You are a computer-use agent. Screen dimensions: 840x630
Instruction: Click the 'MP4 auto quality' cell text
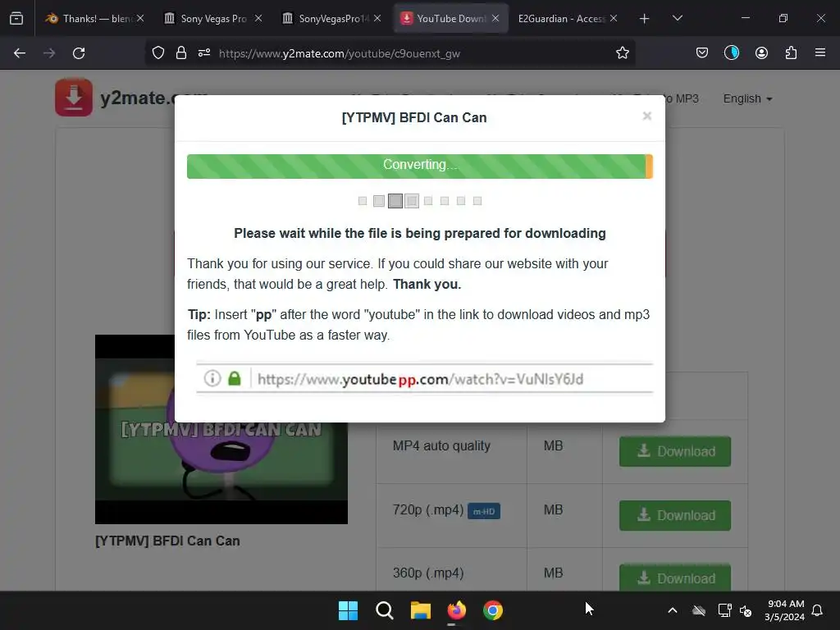click(441, 445)
